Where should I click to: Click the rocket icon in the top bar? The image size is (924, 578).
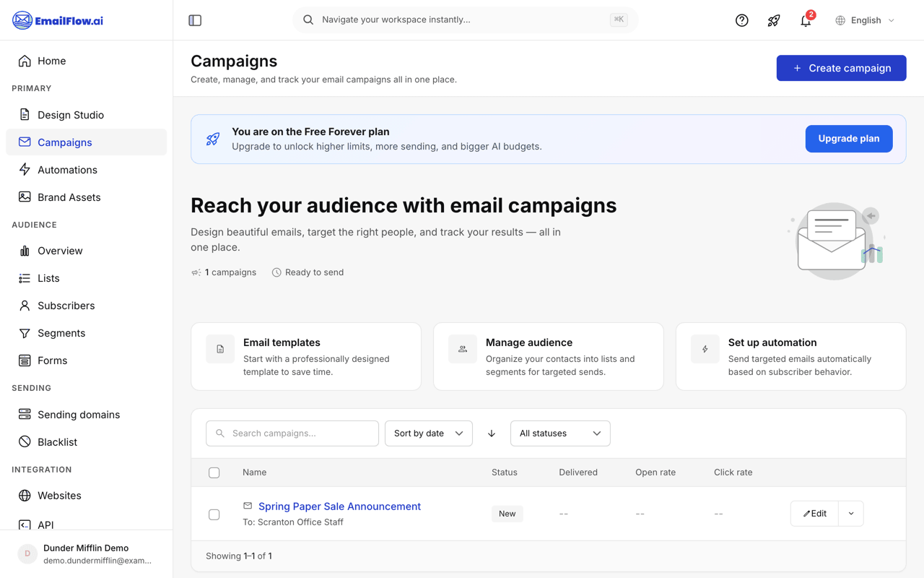tap(773, 20)
